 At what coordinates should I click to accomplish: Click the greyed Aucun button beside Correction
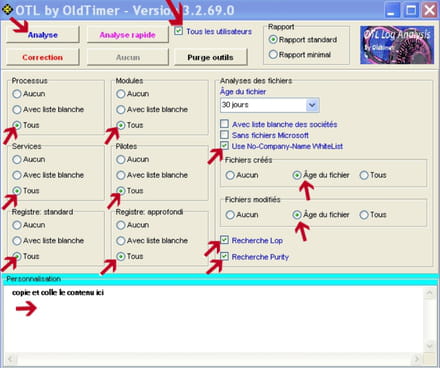coord(128,57)
